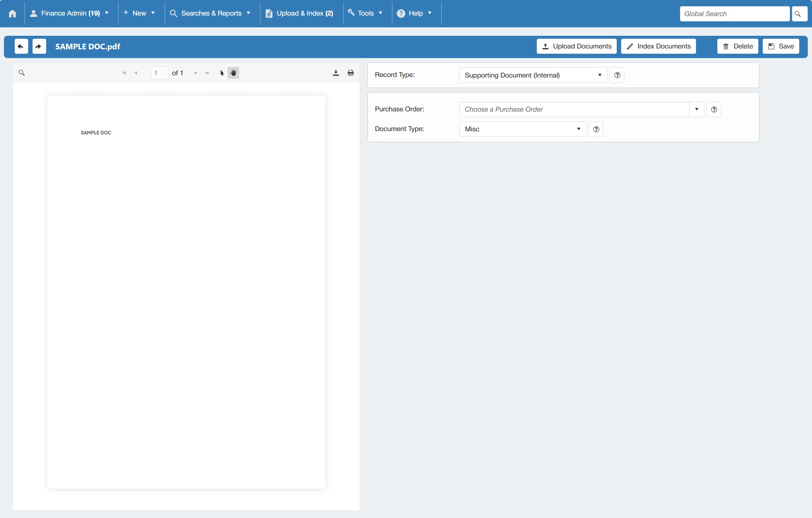Click in the Global Search field
Screen dimensions: 812x518
[x=734, y=14]
